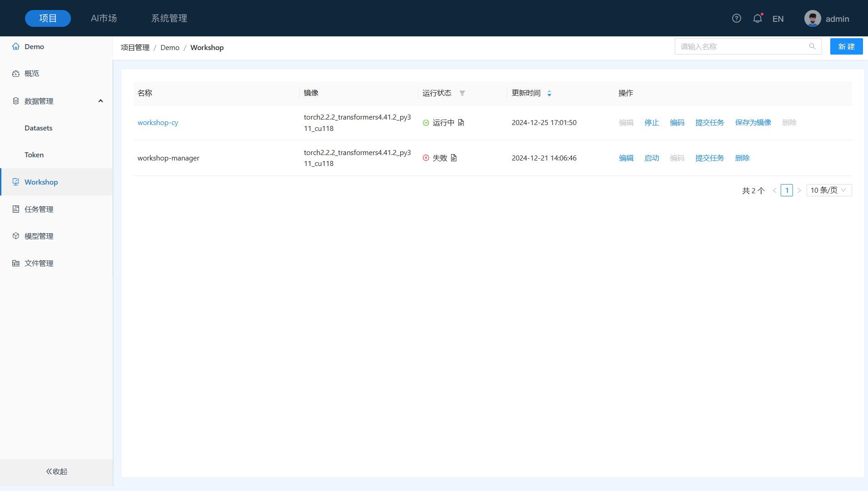Open 任务管理 in the sidebar

tap(39, 209)
